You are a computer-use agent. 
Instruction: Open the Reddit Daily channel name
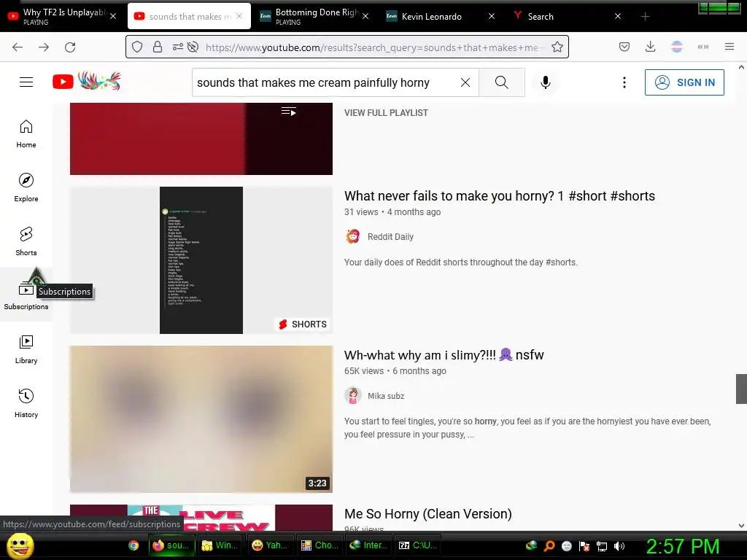coord(391,237)
